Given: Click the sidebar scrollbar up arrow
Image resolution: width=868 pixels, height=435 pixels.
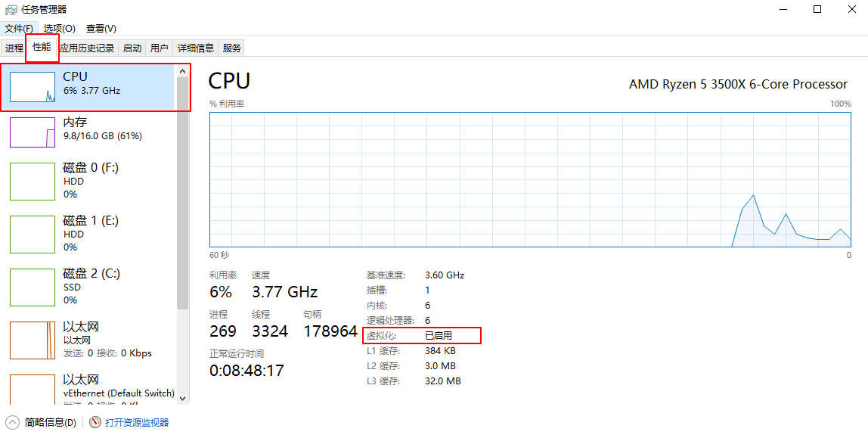Looking at the screenshot, I should tap(182, 71).
